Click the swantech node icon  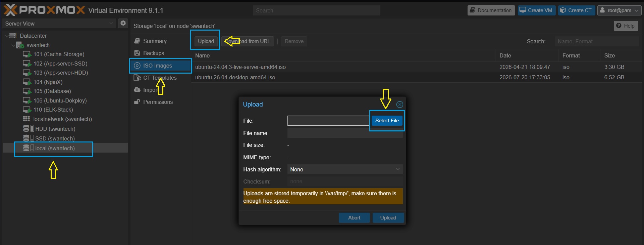coord(20,45)
